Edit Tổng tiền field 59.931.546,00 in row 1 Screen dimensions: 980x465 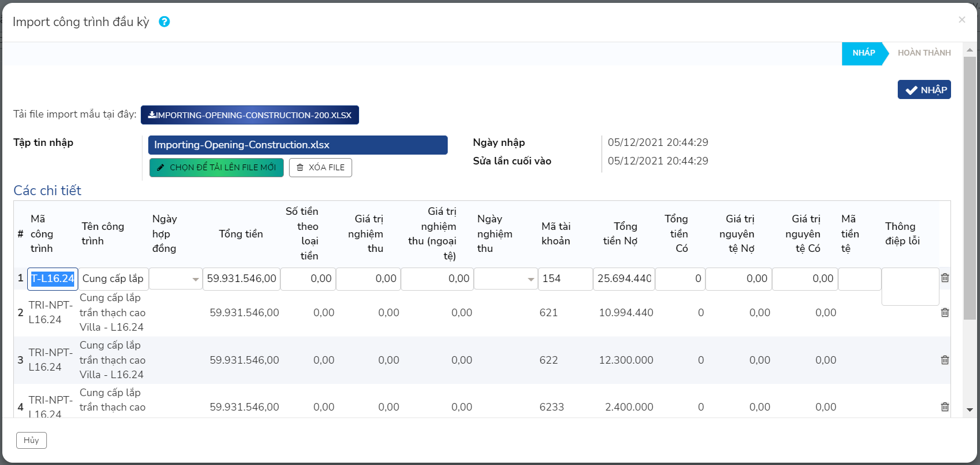coord(242,279)
